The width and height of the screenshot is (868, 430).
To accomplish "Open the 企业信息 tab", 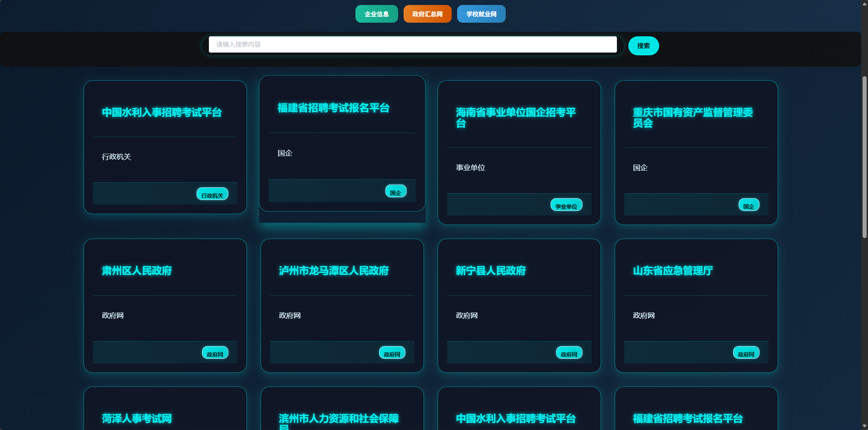I will [x=376, y=14].
